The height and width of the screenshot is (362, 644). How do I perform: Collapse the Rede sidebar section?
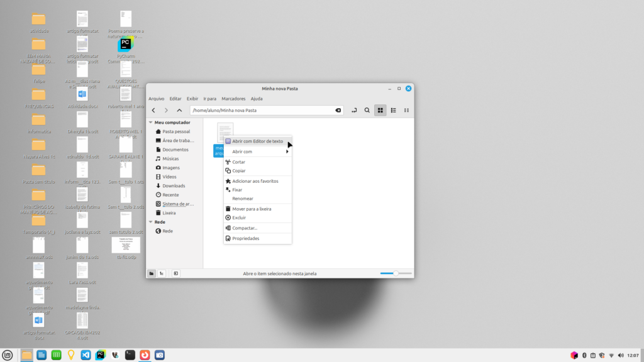pos(150,222)
